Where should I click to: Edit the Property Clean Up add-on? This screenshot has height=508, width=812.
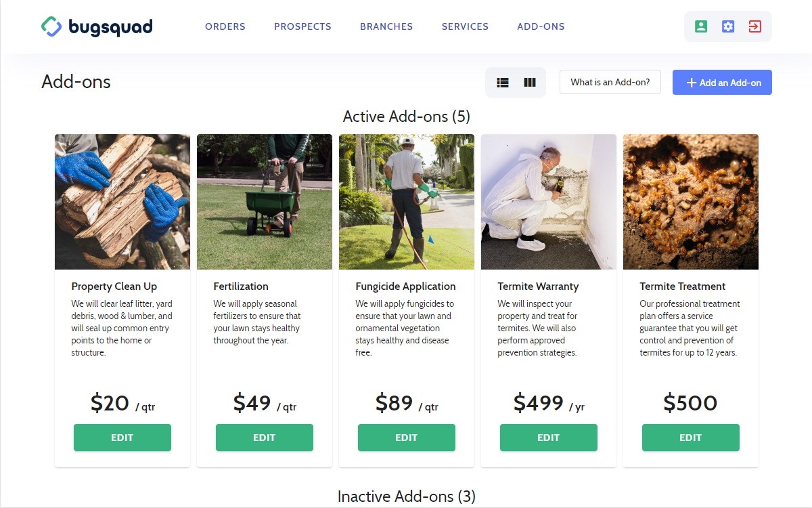click(x=122, y=438)
